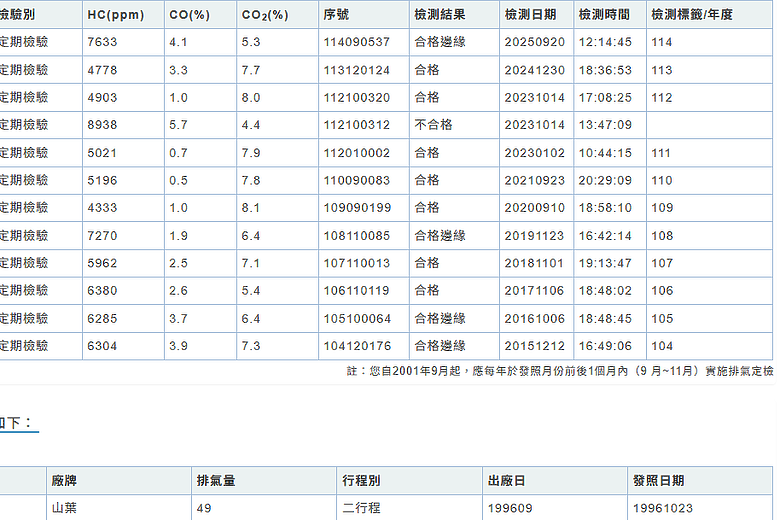Select serial number 112100312
The height and width of the screenshot is (520, 780).
click(x=357, y=125)
